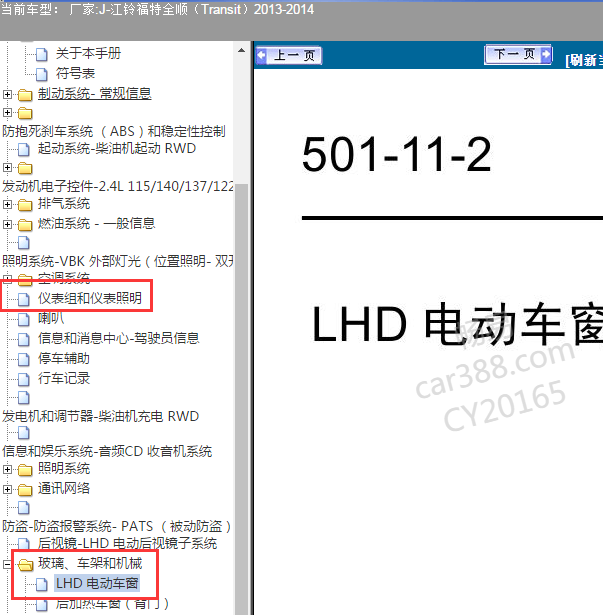The width and height of the screenshot is (603, 615).
Task: Click the 照明系统 folder icon
Action: coord(25,469)
